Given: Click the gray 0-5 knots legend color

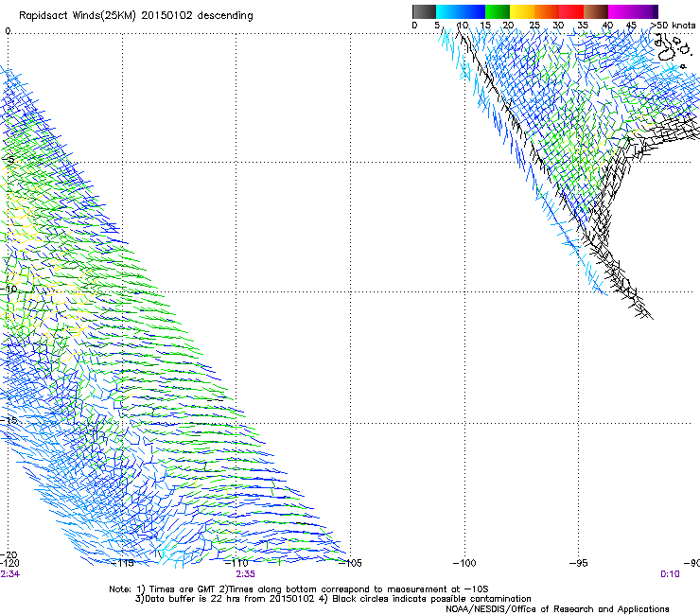Looking at the screenshot, I should click(x=424, y=11).
